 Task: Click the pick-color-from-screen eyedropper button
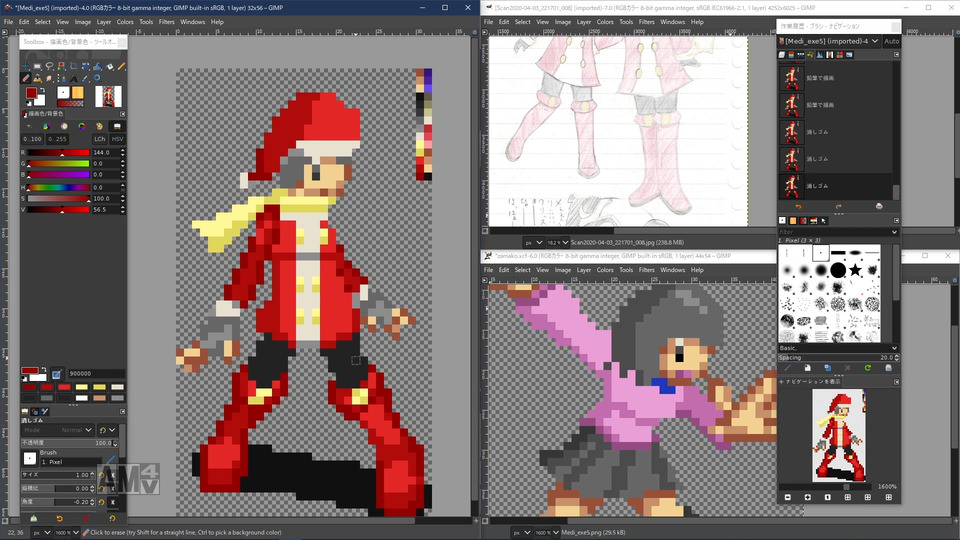[57, 373]
